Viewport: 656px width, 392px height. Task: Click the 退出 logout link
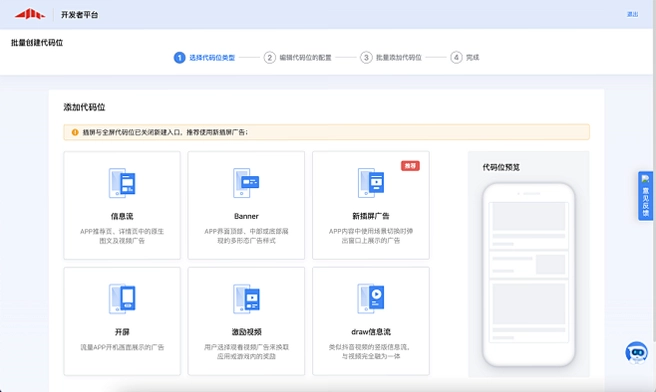tap(632, 14)
